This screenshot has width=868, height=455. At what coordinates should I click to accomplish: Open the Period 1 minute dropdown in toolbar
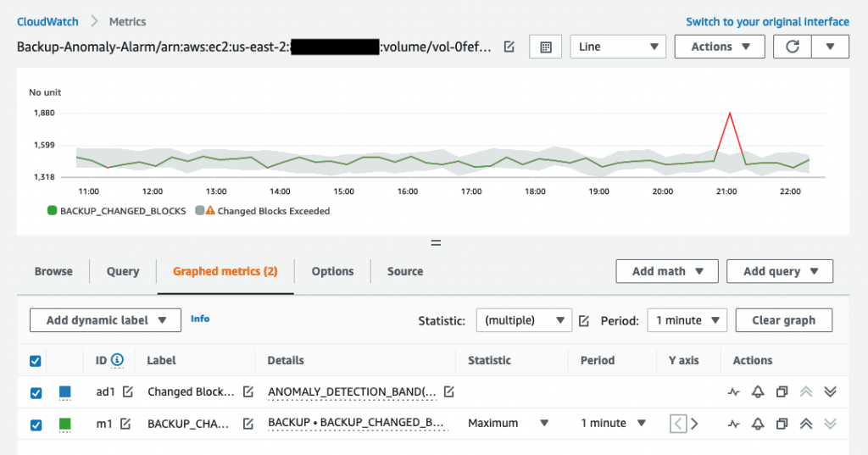click(x=687, y=320)
